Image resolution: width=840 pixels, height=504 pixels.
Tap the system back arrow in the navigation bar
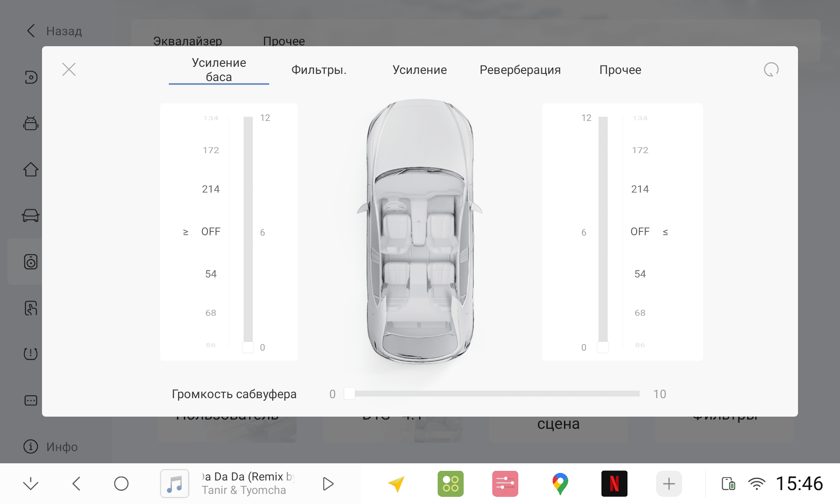pos(76,483)
